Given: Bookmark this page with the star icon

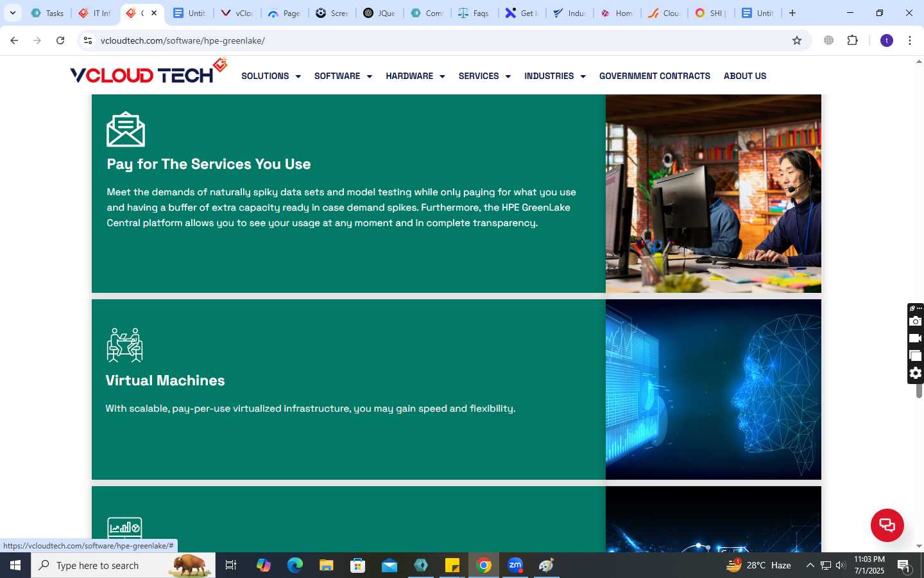Looking at the screenshot, I should [797, 40].
